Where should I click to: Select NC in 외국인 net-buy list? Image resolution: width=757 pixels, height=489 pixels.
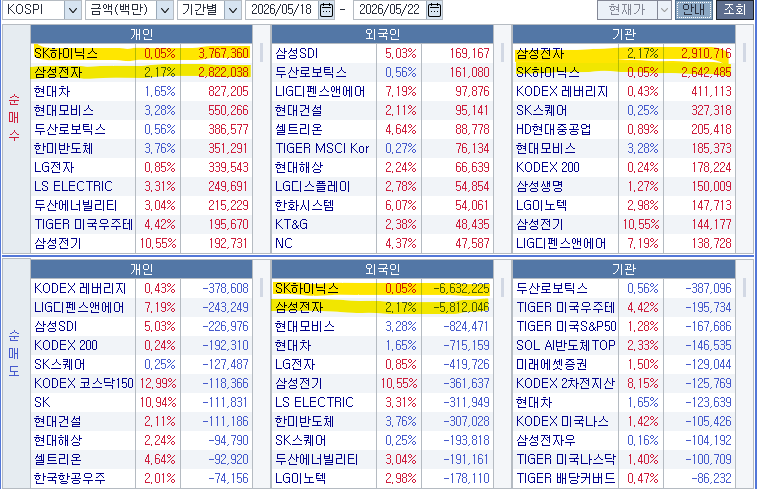284,243
